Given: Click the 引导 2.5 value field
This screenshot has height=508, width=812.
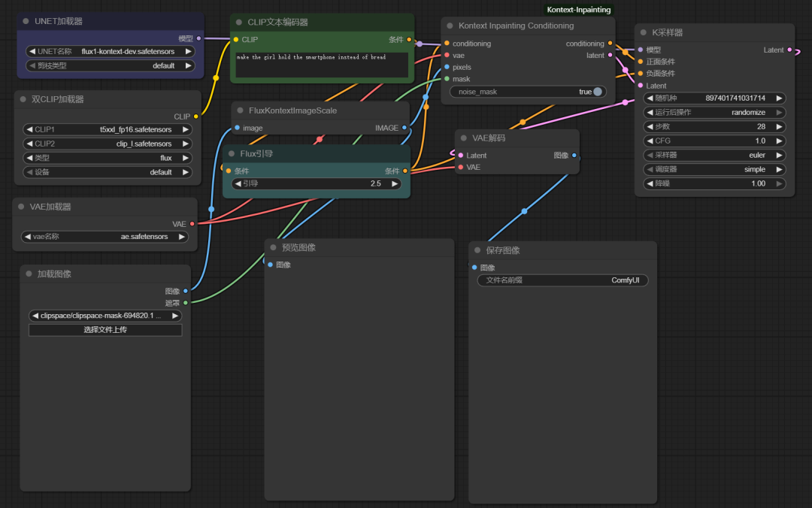Looking at the screenshot, I should [x=317, y=184].
